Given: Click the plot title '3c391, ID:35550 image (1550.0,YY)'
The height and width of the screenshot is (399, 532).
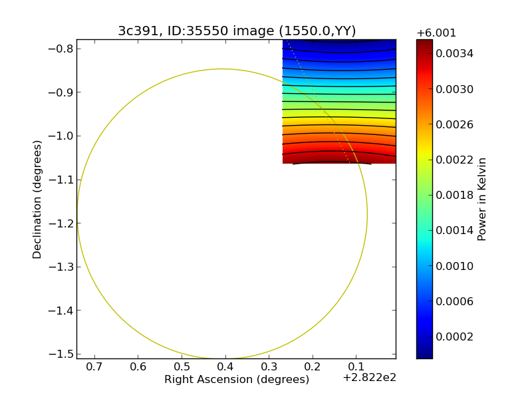Looking at the screenshot, I should [x=237, y=31].
